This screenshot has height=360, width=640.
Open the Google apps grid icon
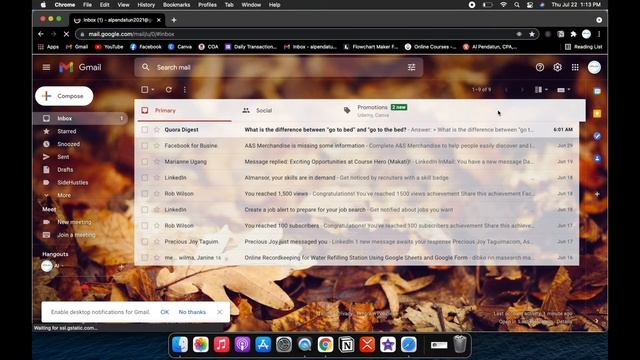pyautogui.click(x=575, y=67)
